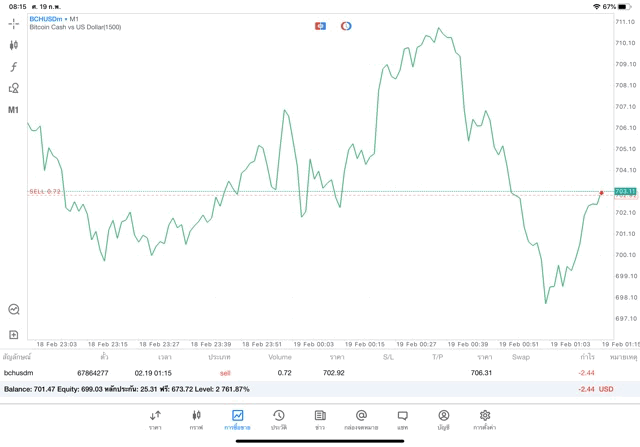Open the ข่าว news tab
This screenshot has width=640, height=447.
point(320,419)
